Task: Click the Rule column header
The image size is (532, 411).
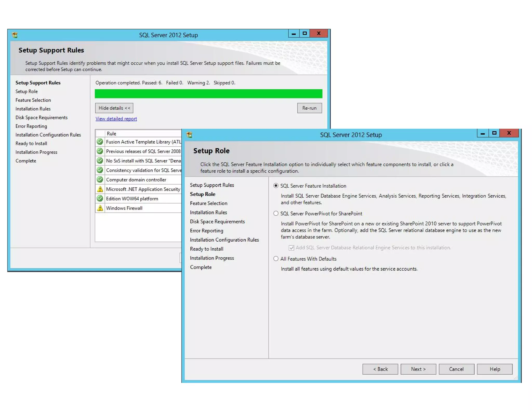Action: pos(111,134)
